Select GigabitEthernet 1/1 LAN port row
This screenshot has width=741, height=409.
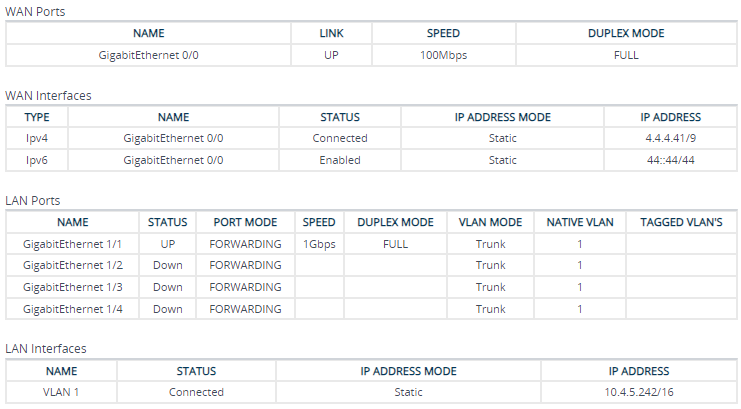371,244
